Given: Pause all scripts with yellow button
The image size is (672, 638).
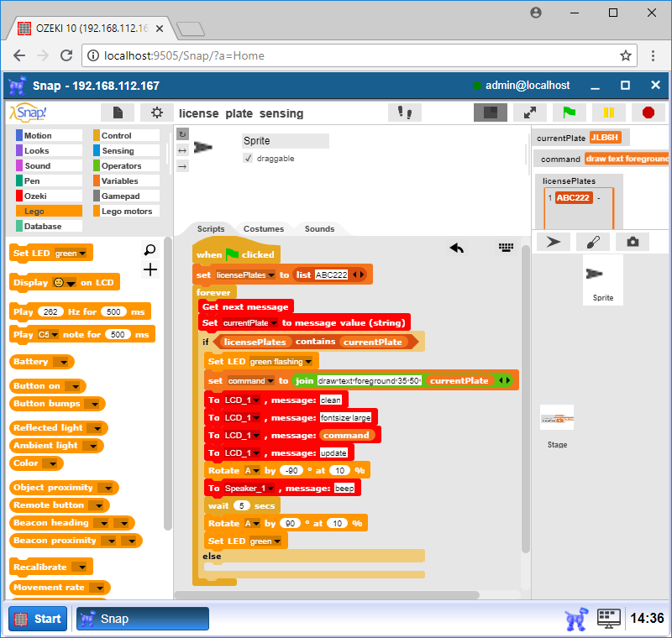Looking at the screenshot, I should pyautogui.click(x=608, y=112).
